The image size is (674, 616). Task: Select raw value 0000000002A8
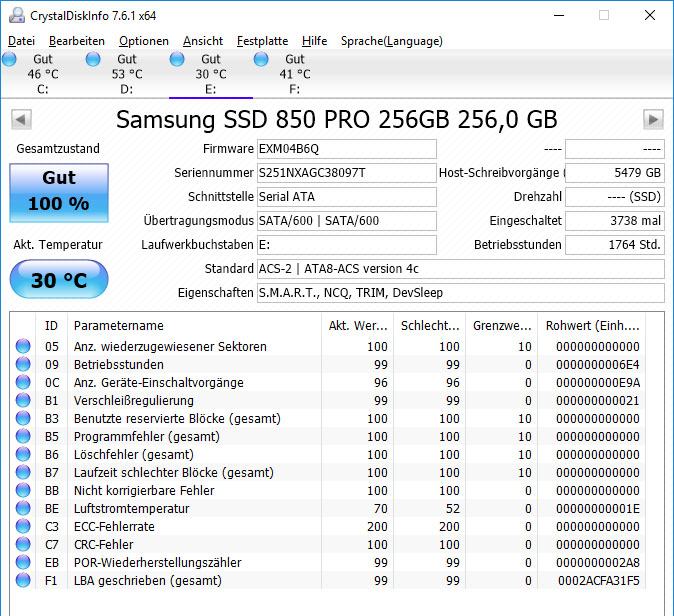(598, 563)
